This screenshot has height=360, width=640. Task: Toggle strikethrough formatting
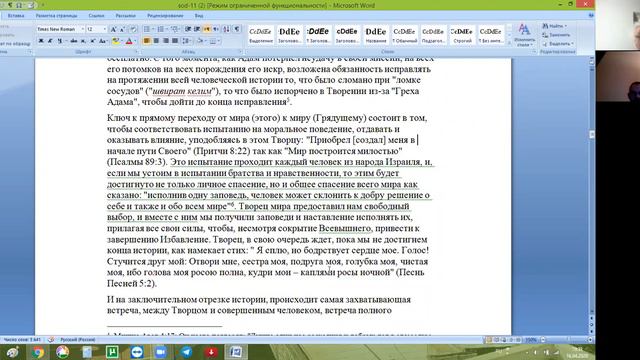[x=73, y=41]
